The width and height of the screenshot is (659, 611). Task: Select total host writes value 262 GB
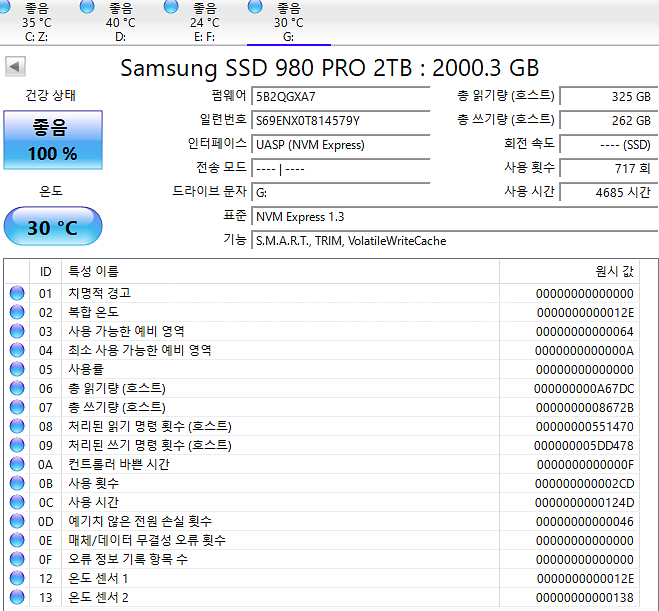[x=609, y=121]
